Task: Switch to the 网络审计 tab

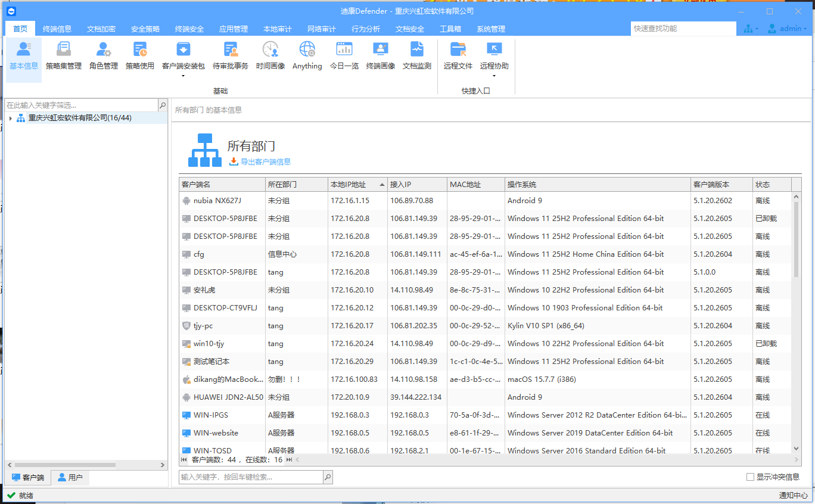Action: tap(322, 29)
